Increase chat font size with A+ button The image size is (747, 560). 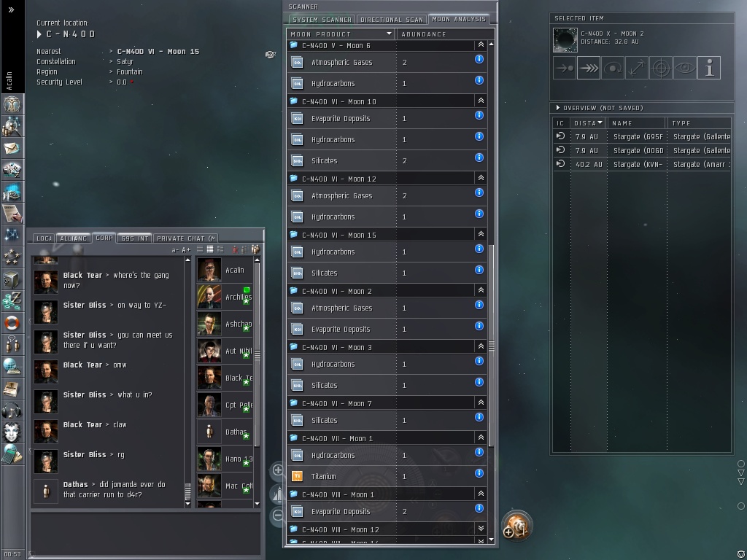pyautogui.click(x=186, y=249)
